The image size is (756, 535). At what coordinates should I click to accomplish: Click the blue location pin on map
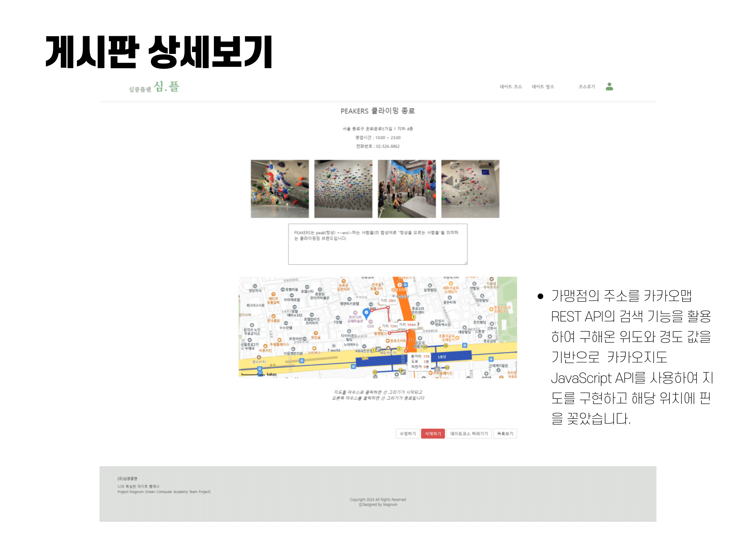366,313
